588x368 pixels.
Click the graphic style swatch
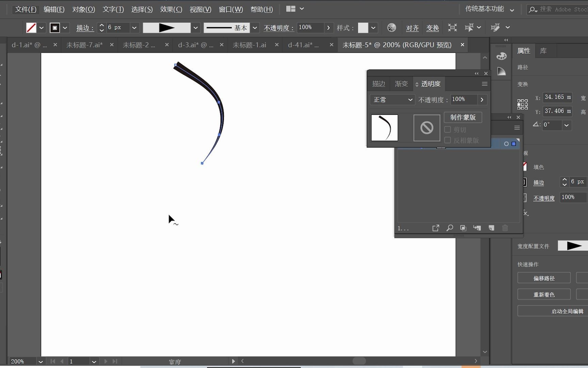(363, 28)
